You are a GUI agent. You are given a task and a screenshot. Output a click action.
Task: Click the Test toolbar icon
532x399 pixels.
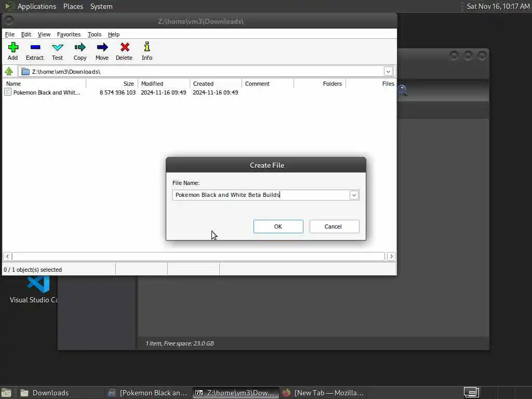click(57, 51)
